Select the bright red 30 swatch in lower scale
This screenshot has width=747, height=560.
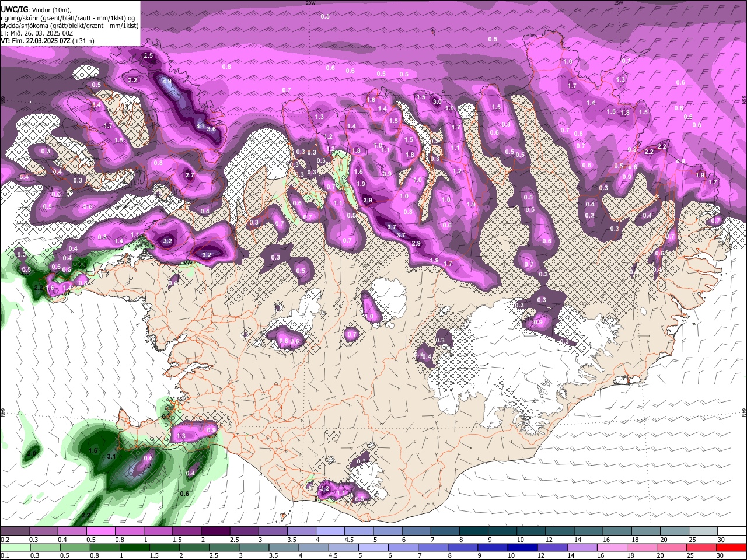pyautogui.click(x=732, y=548)
